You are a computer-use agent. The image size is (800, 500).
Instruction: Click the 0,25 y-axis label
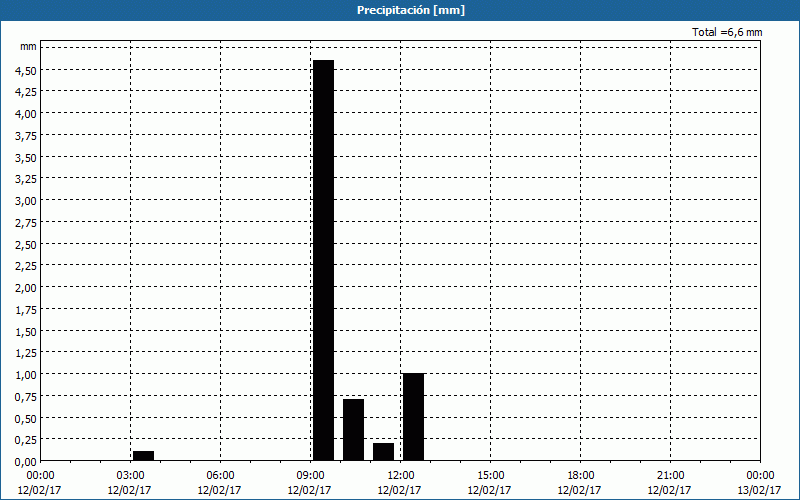(x=26, y=440)
